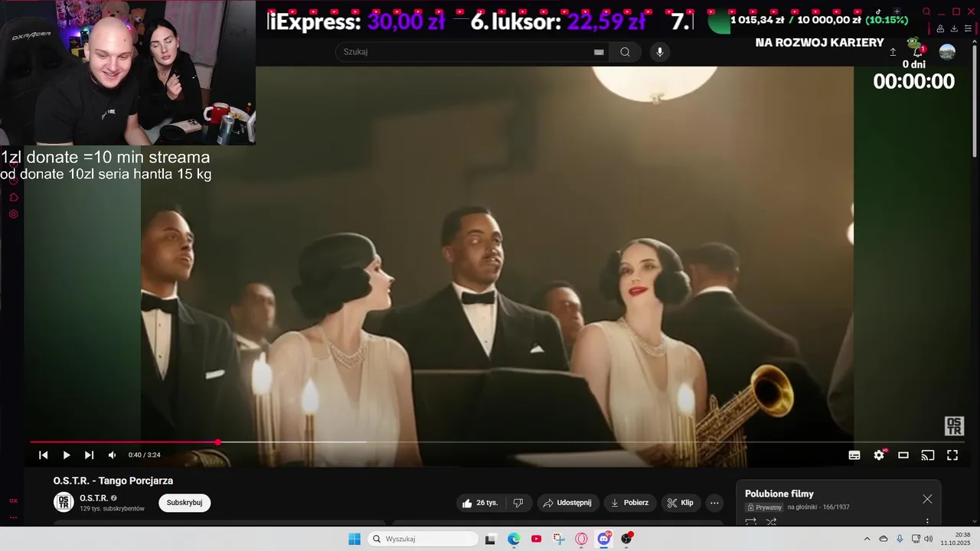Open Polubione filmy playlist options menu

927,522
